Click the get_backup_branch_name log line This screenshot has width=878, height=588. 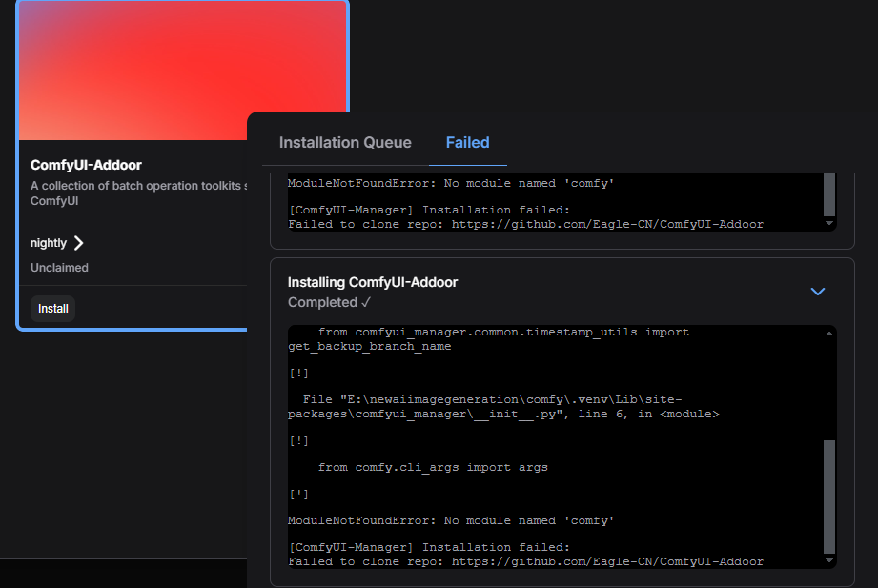click(x=370, y=346)
